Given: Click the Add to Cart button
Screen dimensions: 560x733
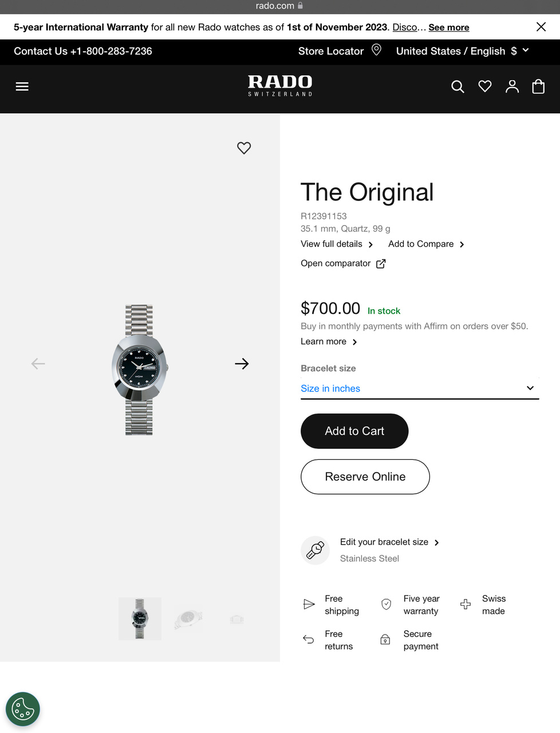Looking at the screenshot, I should click(x=354, y=431).
